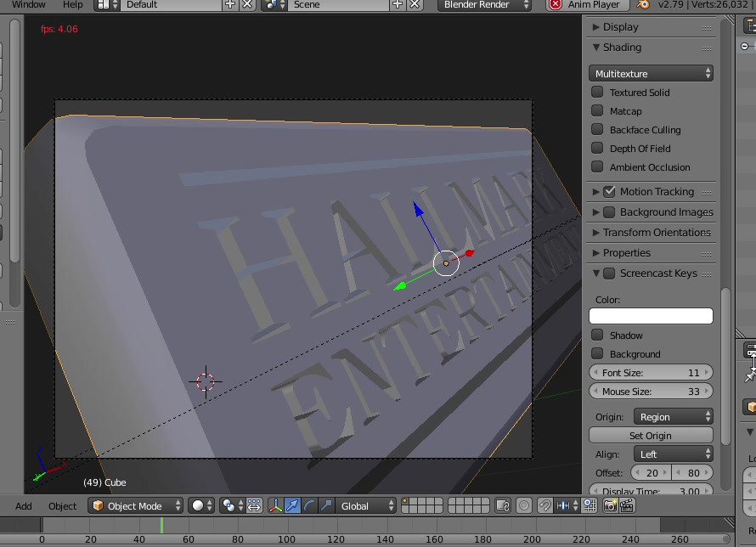
Task: Click green current frame marker in timeline
Action: pos(161,525)
